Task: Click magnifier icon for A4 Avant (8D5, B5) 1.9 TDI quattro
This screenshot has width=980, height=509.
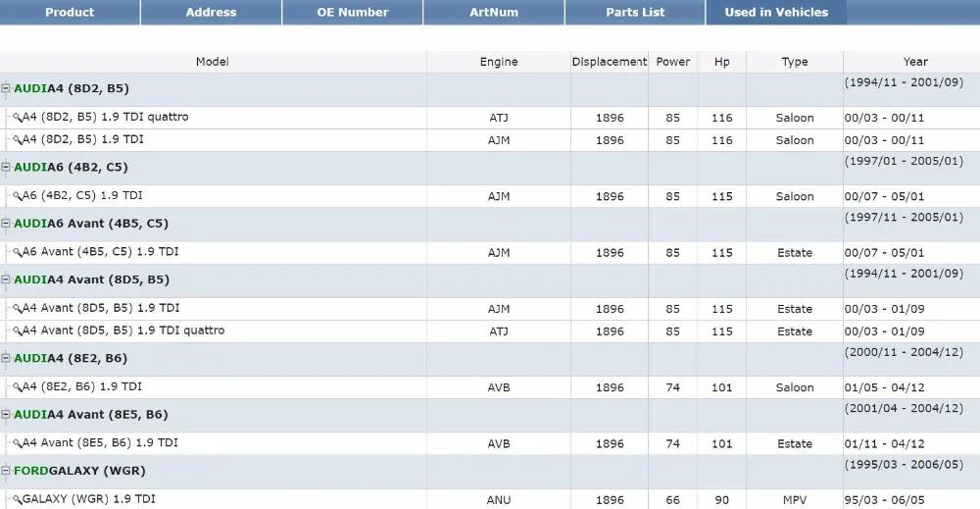Action: coord(18,331)
